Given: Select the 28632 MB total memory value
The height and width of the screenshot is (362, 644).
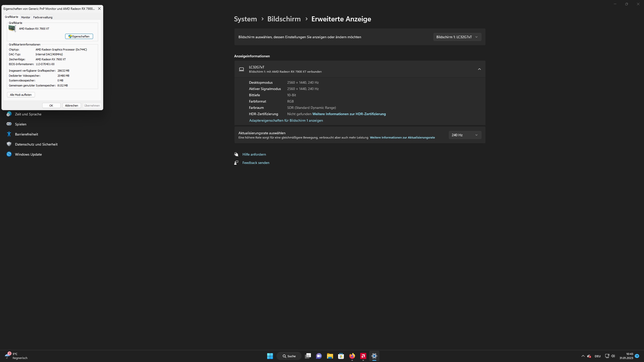Looking at the screenshot, I should click(63, 71).
